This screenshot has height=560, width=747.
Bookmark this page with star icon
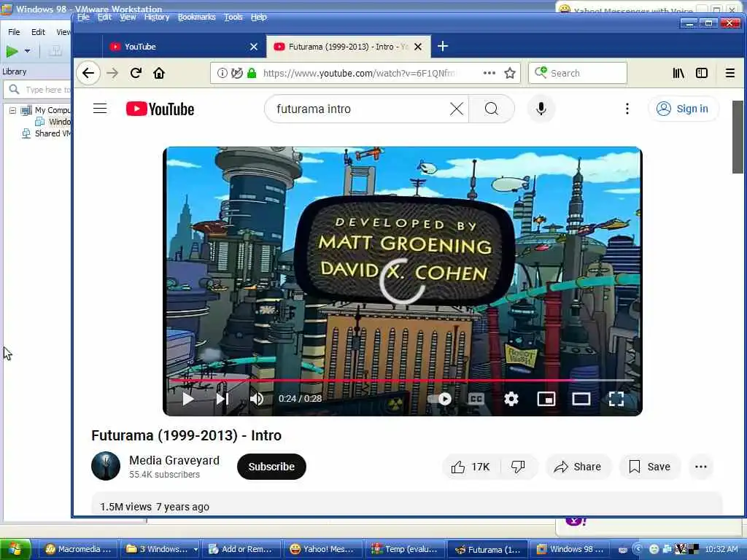pyautogui.click(x=510, y=73)
